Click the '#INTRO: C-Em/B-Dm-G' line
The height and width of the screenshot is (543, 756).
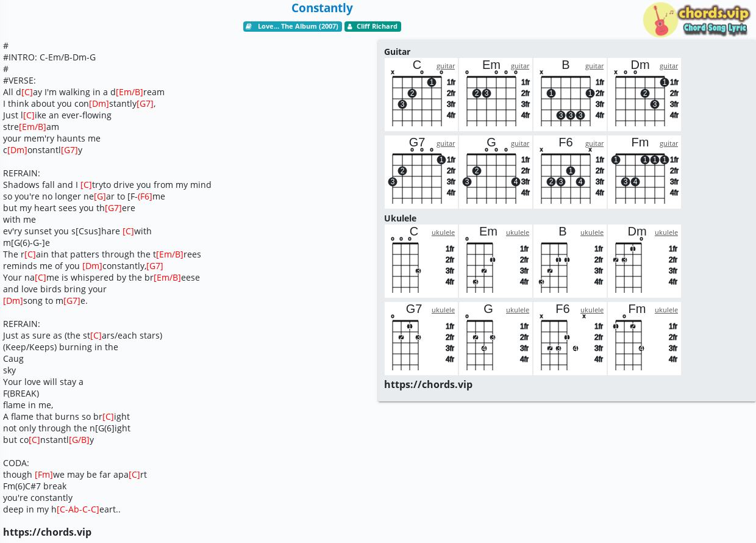[49, 57]
